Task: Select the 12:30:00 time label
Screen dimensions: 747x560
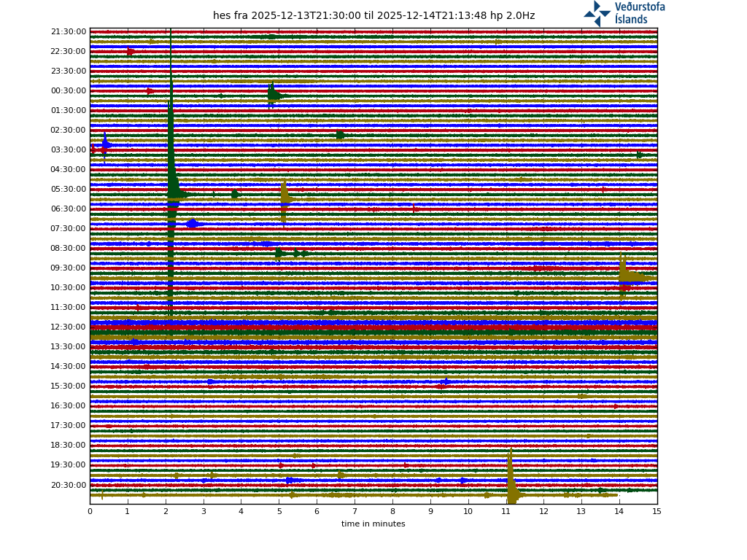Action: [x=69, y=327]
